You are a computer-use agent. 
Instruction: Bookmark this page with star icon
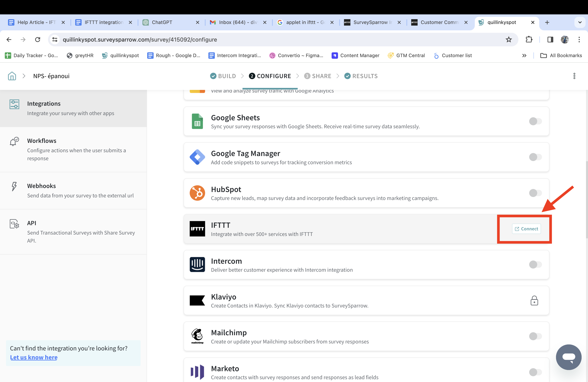pos(508,40)
